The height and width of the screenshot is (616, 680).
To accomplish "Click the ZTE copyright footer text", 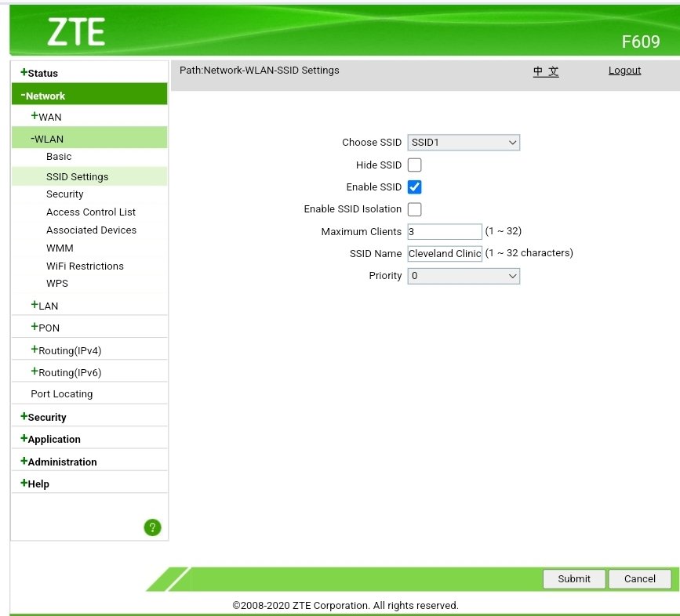I will point(345,605).
